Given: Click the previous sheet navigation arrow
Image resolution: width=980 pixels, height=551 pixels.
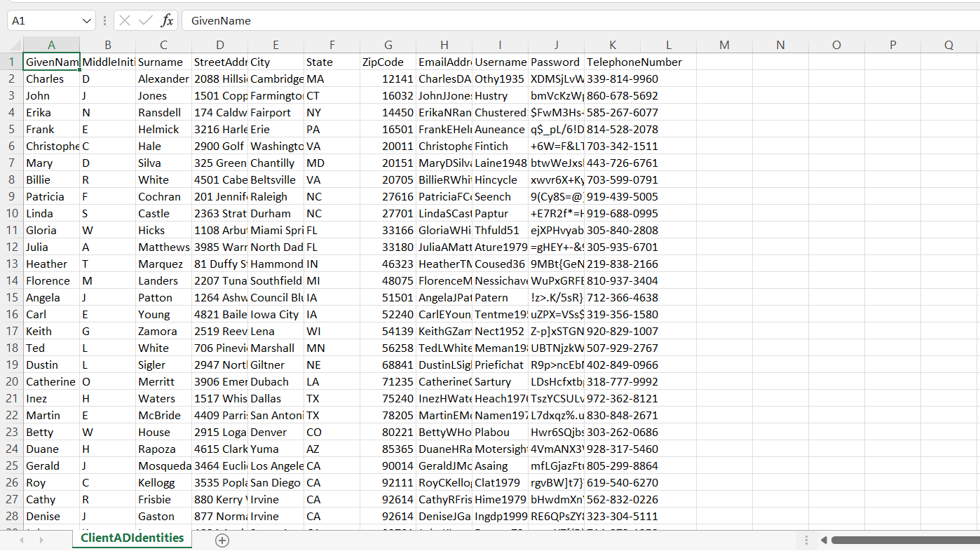Looking at the screenshot, I should pyautogui.click(x=22, y=540).
